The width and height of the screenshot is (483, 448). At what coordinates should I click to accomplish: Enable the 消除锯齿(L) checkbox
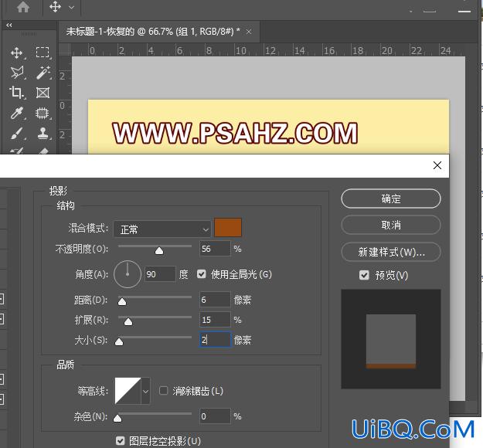(x=164, y=391)
